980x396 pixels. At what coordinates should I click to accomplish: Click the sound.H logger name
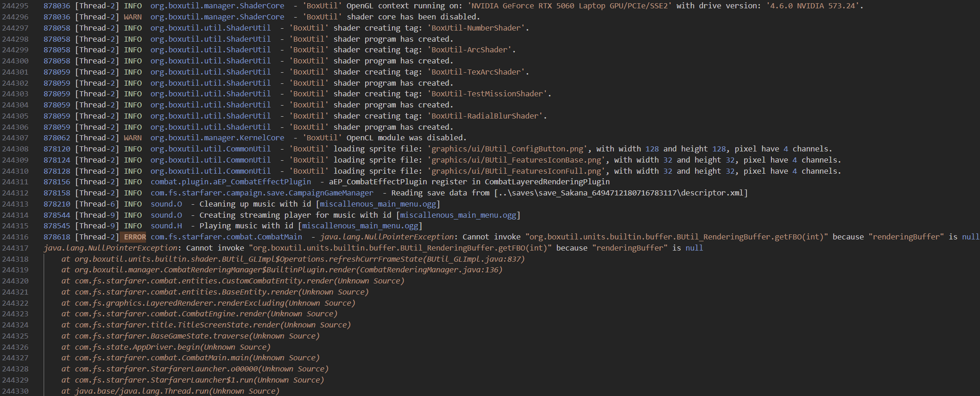point(166,226)
